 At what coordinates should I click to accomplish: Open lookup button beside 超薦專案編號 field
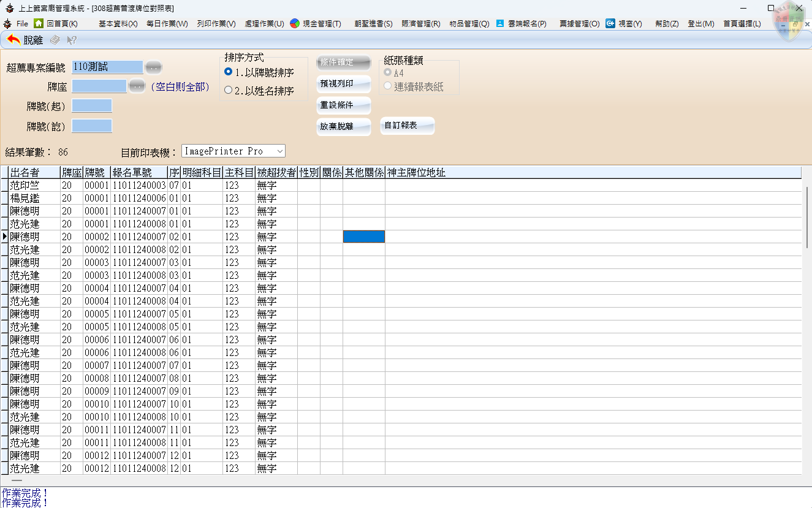pyautogui.click(x=153, y=67)
